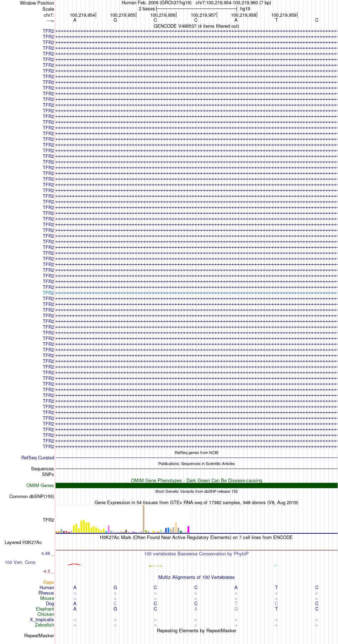This screenshot has width=338, height=644.
Task: Click the light-blue highlighted TFR2 transcript label
Action: (48, 293)
